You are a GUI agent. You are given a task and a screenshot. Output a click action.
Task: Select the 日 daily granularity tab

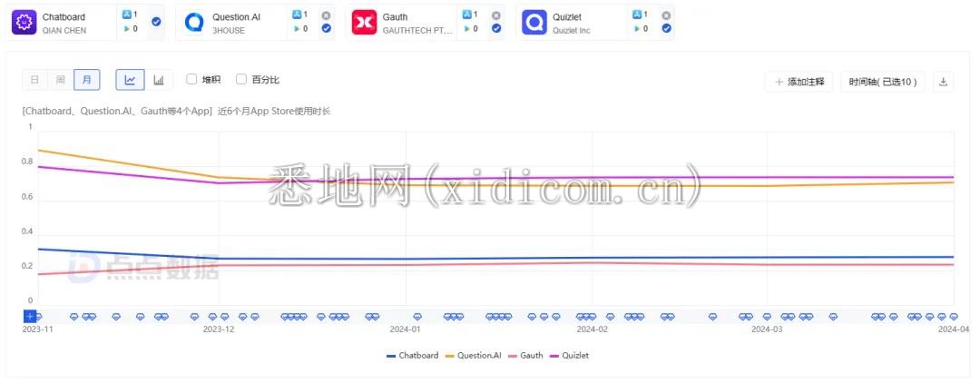click(x=34, y=80)
